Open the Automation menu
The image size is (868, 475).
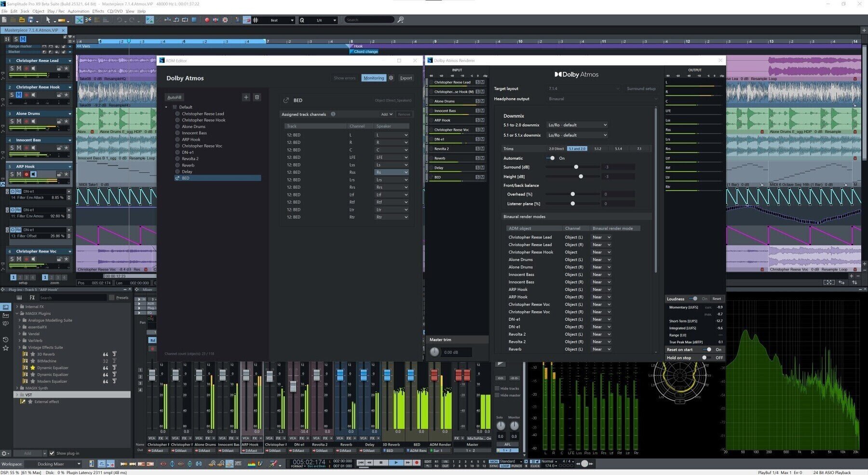coord(78,11)
